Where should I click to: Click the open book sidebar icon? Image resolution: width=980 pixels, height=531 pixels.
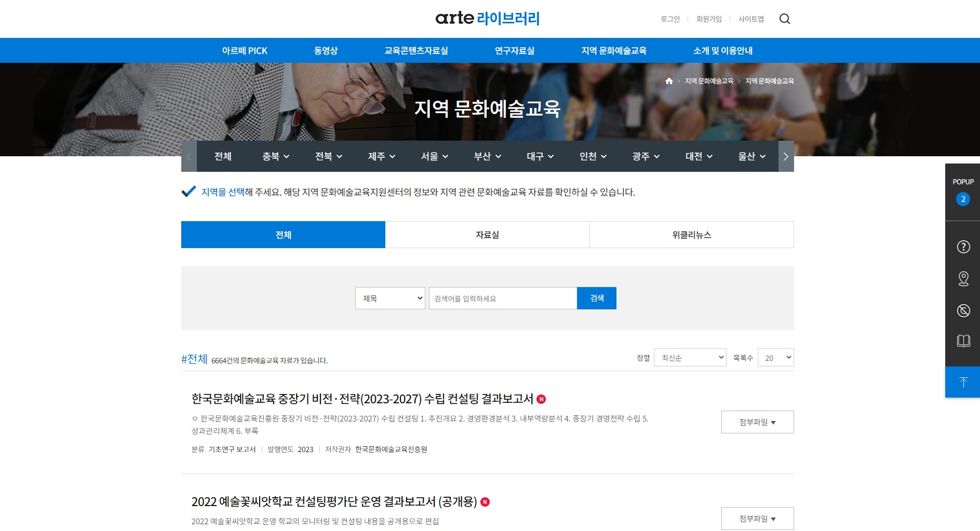click(x=963, y=341)
